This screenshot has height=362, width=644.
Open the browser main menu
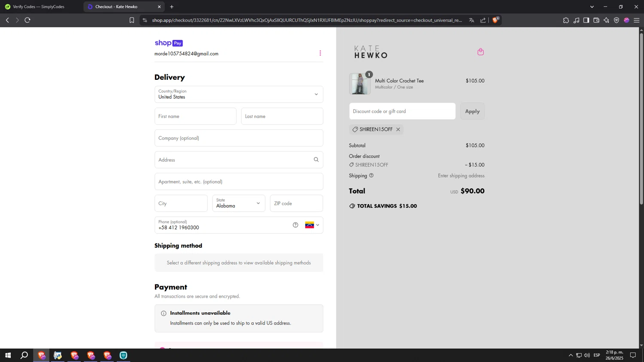[637, 20]
